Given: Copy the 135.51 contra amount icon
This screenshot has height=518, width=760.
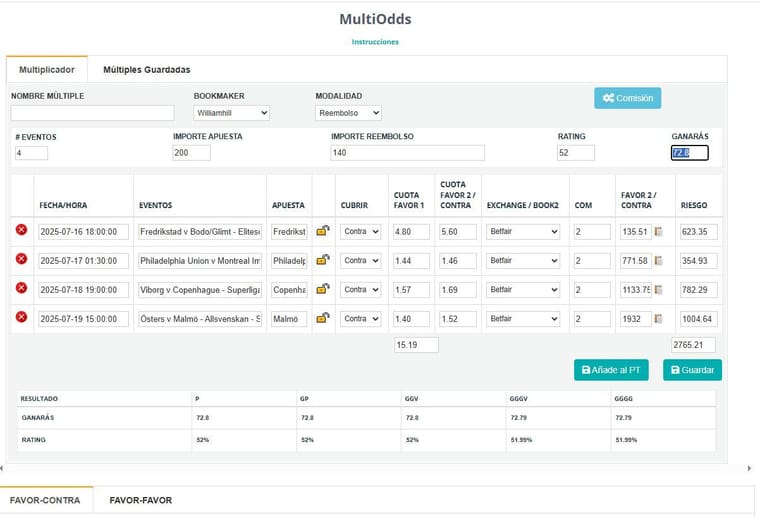Looking at the screenshot, I should (659, 232).
